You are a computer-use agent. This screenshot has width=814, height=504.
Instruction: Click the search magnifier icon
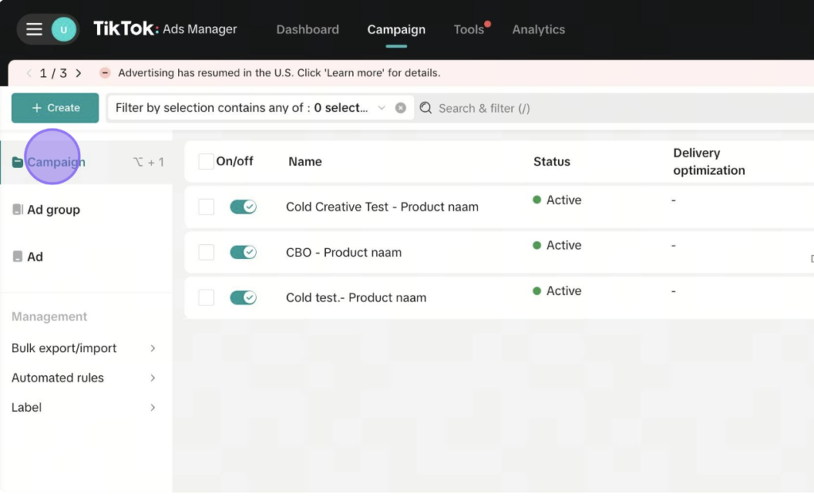426,108
